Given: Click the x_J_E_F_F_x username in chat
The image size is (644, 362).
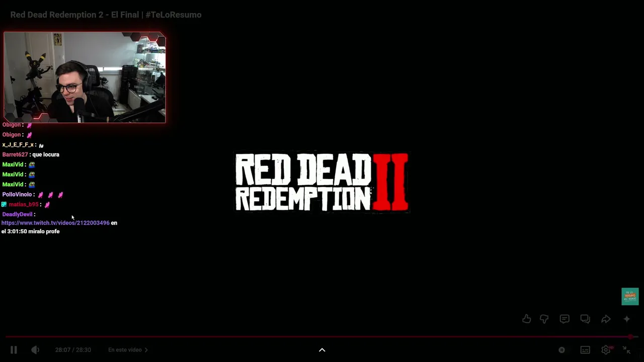Looking at the screenshot, I should point(18,145).
